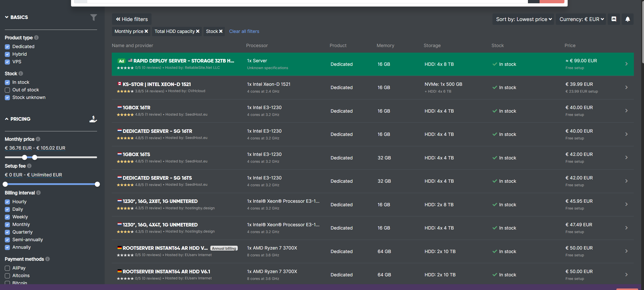Open arrow for Rootserver Instant64 AR HDD V6.1 row
This screenshot has width=644, height=290.
[626, 275]
